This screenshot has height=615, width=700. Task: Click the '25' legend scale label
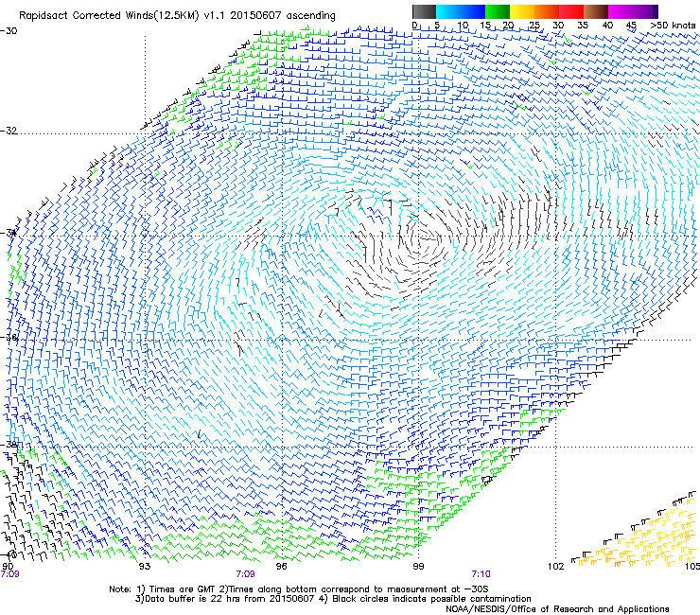coord(534,25)
